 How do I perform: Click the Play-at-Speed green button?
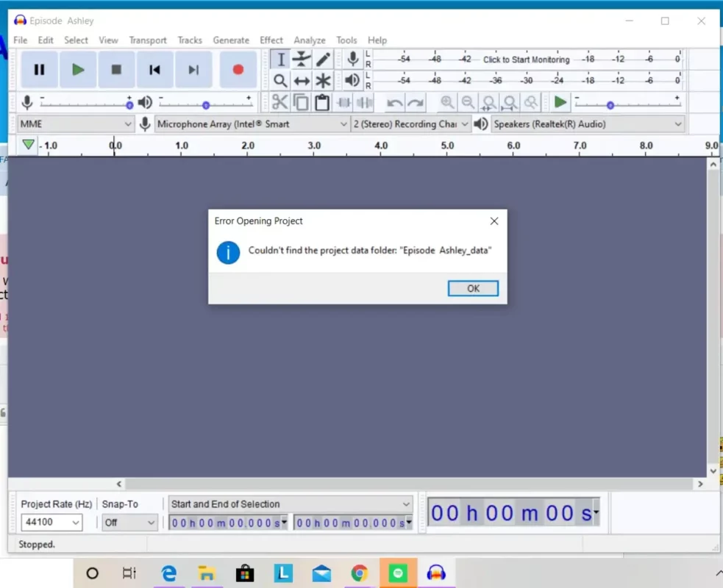click(x=560, y=102)
